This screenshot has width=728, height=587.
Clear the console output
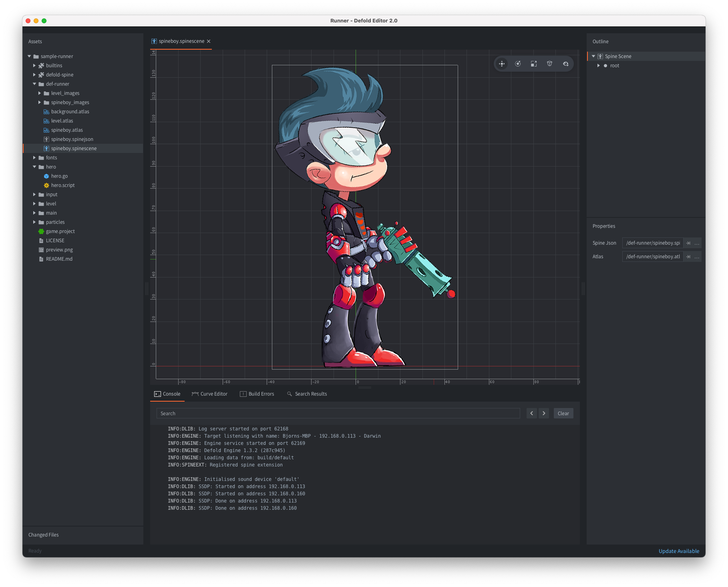pyautogui.click(x=563, y=413)
